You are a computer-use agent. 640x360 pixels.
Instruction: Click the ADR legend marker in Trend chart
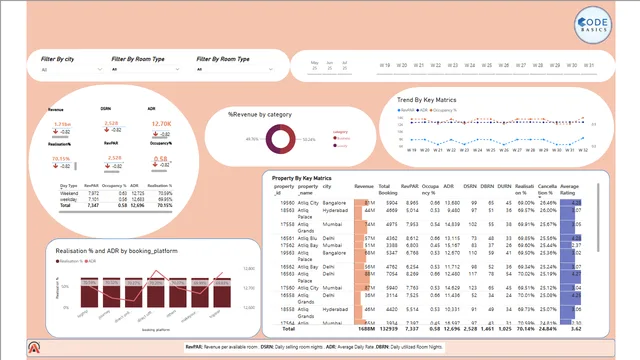coord(418,110)
